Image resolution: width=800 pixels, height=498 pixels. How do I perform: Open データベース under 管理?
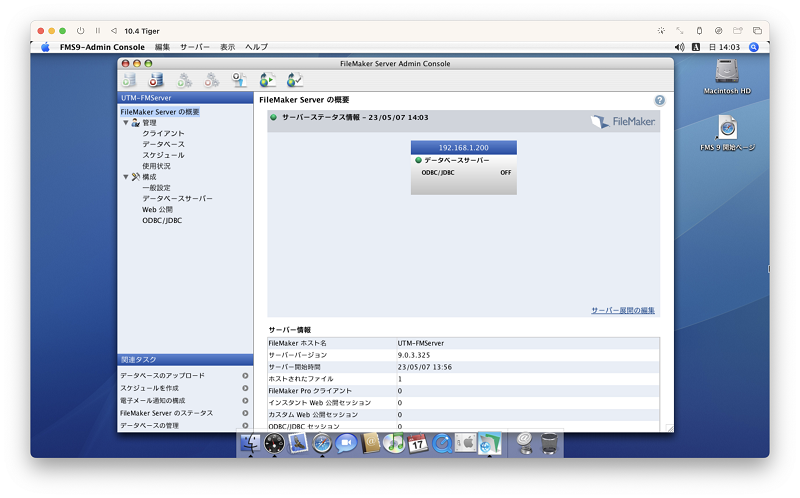click(x=163, y=144)
